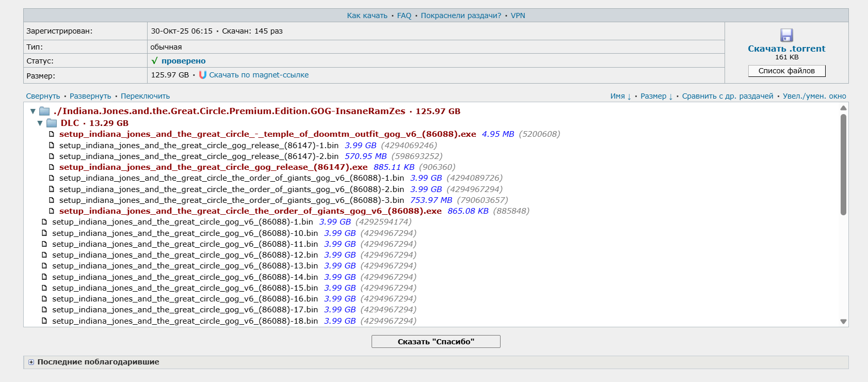The height and width of the screenshot is (382, 868).
Task: Click Скачать .torrent link
Action: (x=786, y=49)
